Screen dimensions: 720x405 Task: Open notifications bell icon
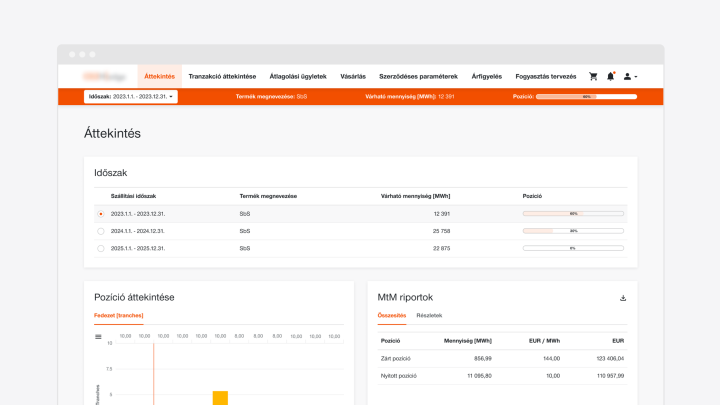[610, 77]
